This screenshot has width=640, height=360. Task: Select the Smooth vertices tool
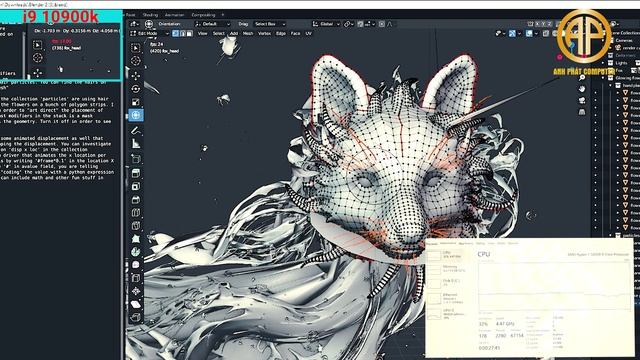pos(136,265)
